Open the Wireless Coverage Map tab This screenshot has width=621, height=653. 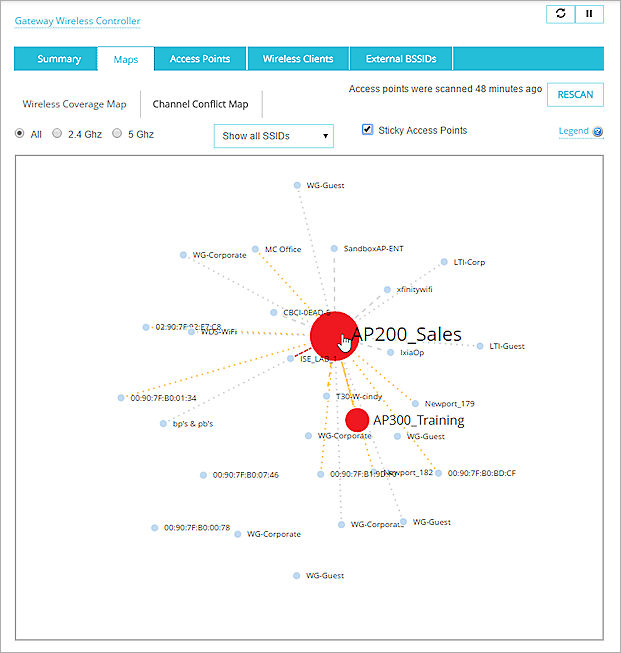75,104
